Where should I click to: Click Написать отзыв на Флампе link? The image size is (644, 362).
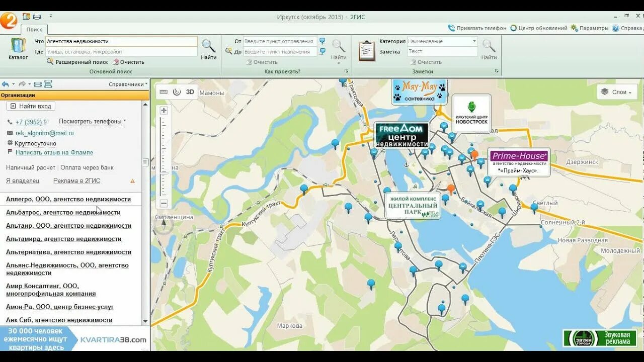tap(54, 152)
